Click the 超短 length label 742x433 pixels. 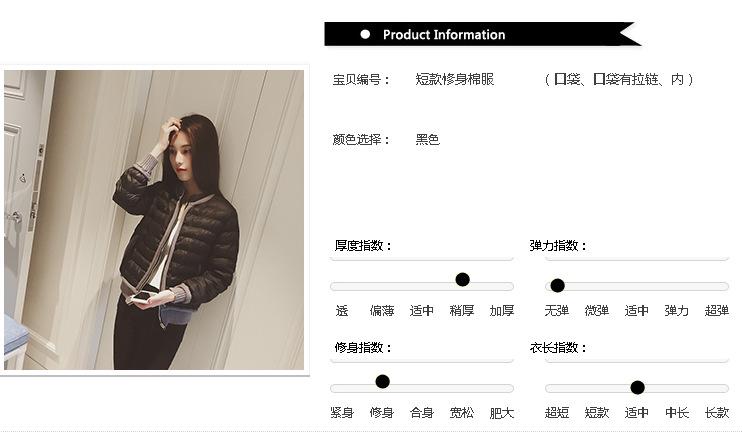556,413
